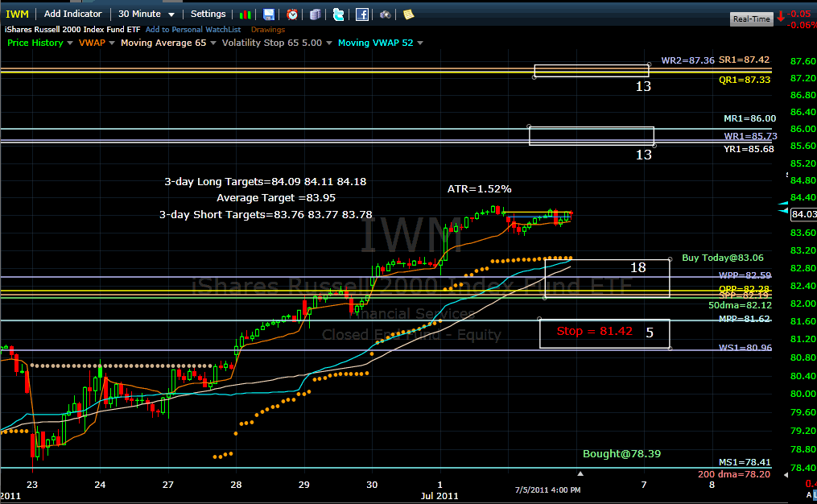
Task: Click the MS1=78.41 support label
Action: tap(745, 462)
